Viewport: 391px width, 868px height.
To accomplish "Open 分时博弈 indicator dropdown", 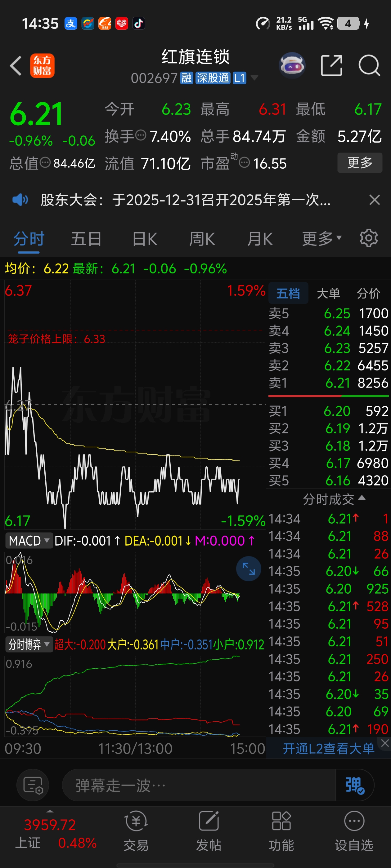I will [x=29, y=644].
